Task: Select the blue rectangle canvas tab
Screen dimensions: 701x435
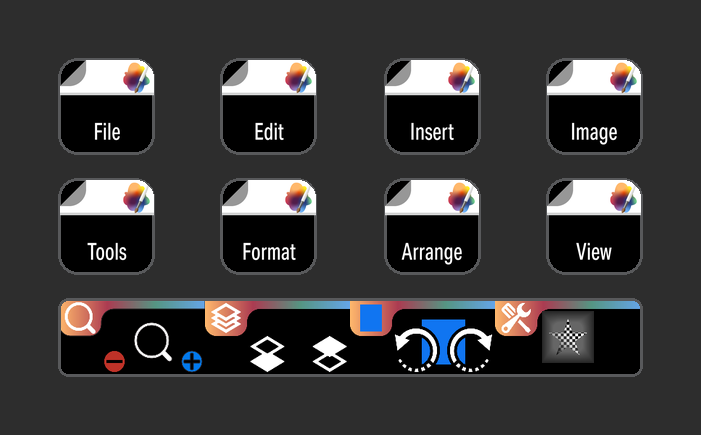Action: (x=371, y=318)
